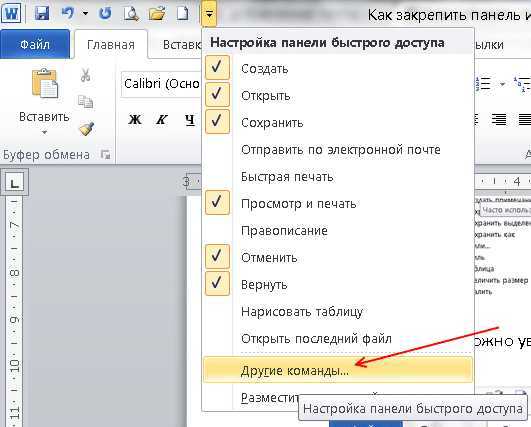Uncheck the Создать option
The width and height of the screenshot is (531, 427).
pyautogui.click(x=217, y=67)
